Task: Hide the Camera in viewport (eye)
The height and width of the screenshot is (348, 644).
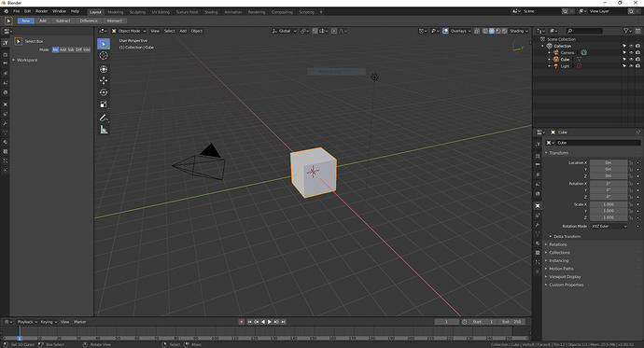Action: (x=631, y=52)
